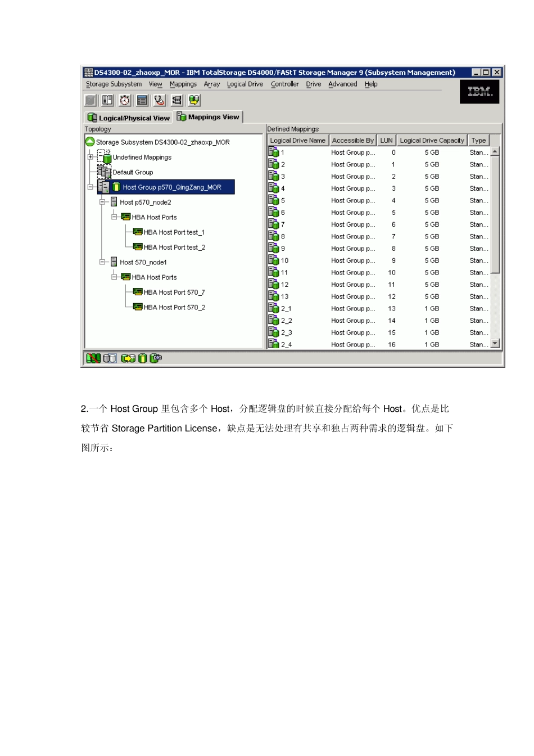Click the vertical scrollbar thumb in mappings list
The height and width of the screenshot is (756, 534).
click(495, 214)
